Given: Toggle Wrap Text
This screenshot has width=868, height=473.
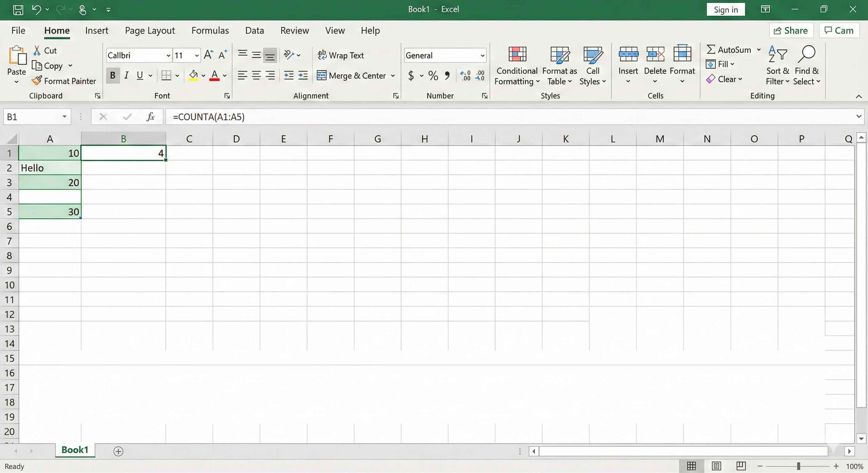Looking at the screenshot, I should point(340,55).
